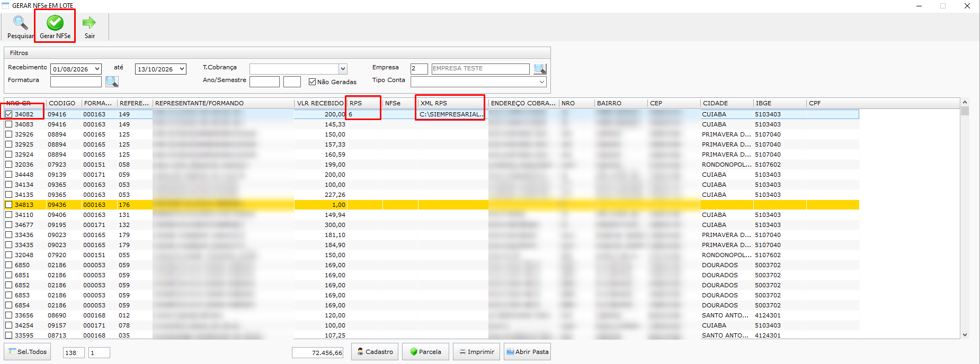Click the BAIRRO column header

[621, 103]
